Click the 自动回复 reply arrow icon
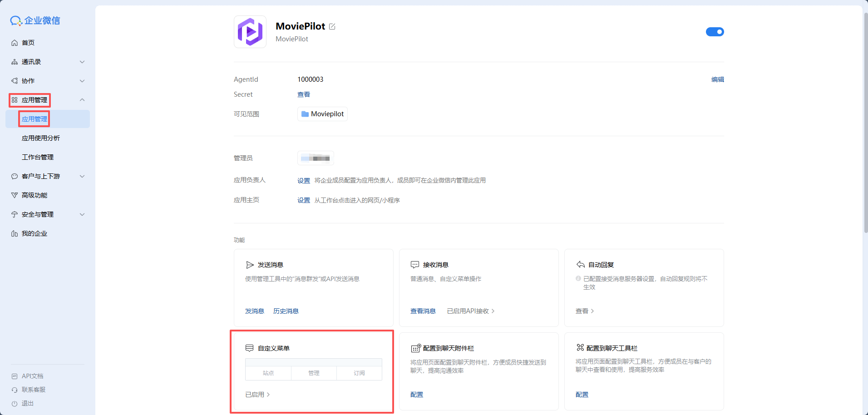The image size is (868, 415). (x=580, y=265)
